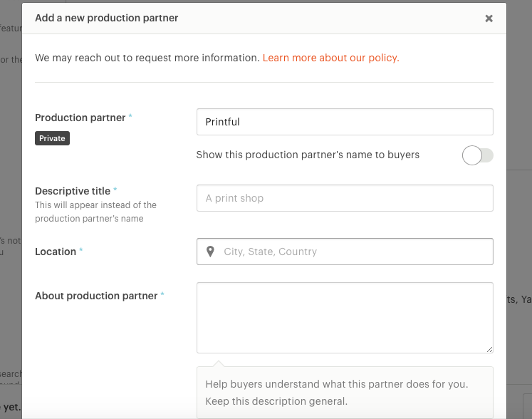Close the Add a new production partner dialog
The width and height of the screenshot is (532, 419).
coord(489,19)
